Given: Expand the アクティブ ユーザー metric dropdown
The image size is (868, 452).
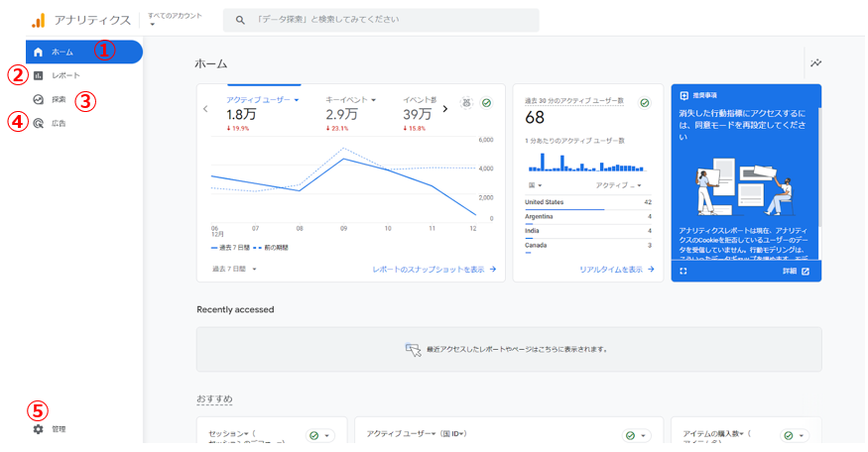Looking at the screenshot, I should (x=262, y=100).
